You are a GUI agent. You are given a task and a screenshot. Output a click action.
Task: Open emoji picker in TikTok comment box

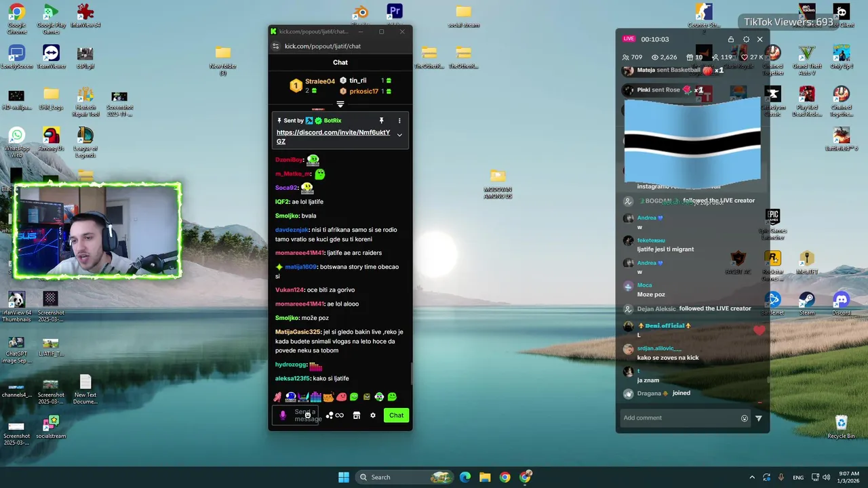pyautogui.click(x=745, y=418)
